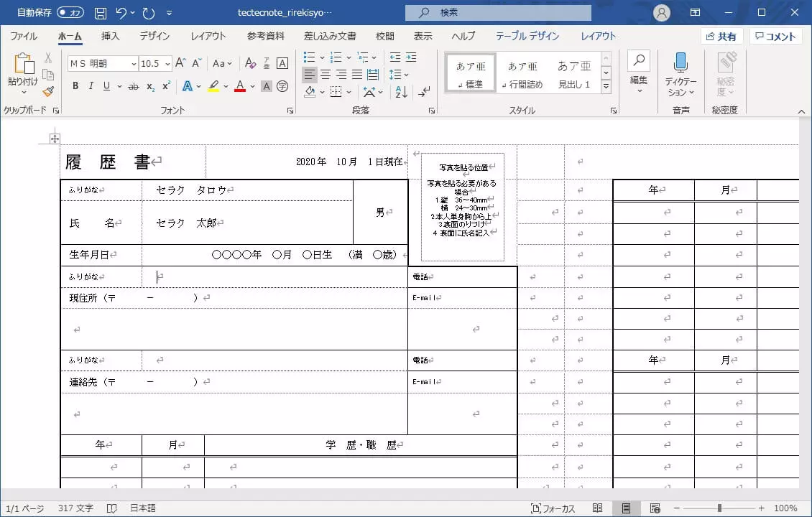Open comments with the コメント button
The width and height of the screenshot is (812, 517).
tap(775, 36)
